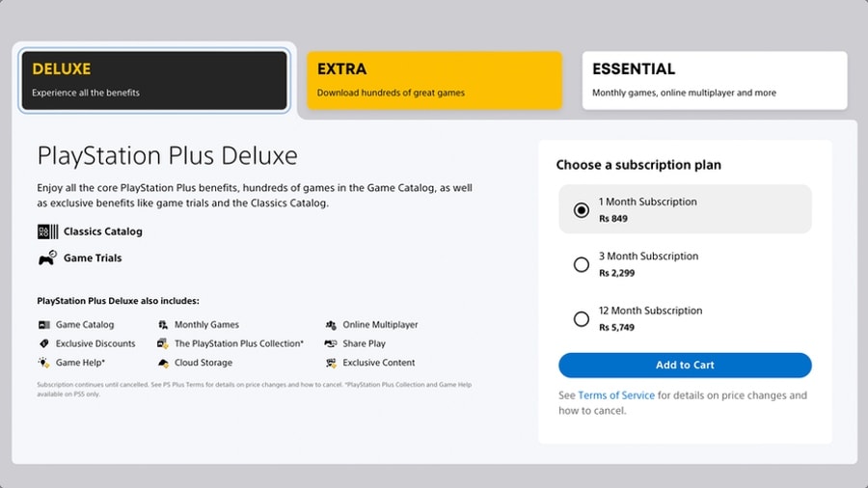Switch to the Deluxe tier tab

[x=154, y=81]
